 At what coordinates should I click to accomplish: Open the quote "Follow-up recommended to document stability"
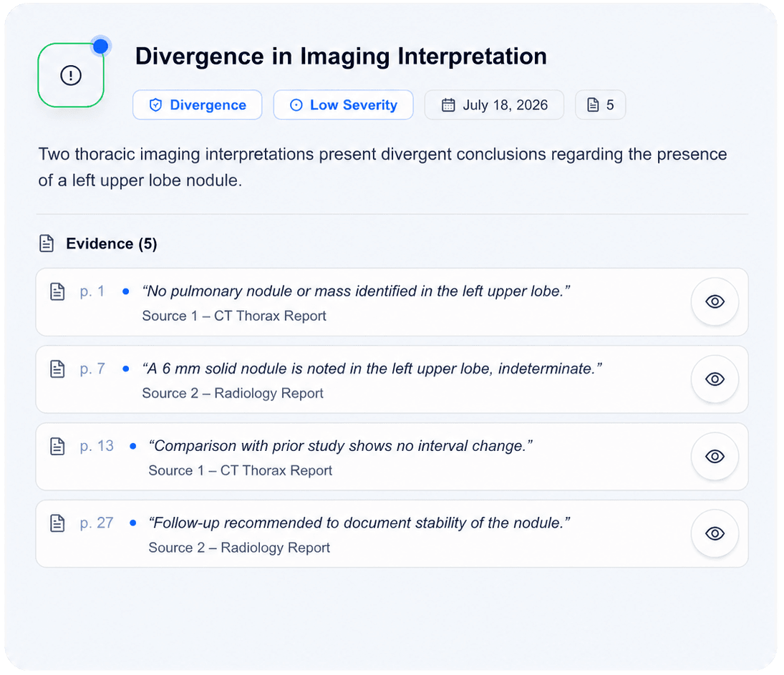coord(359,523)
